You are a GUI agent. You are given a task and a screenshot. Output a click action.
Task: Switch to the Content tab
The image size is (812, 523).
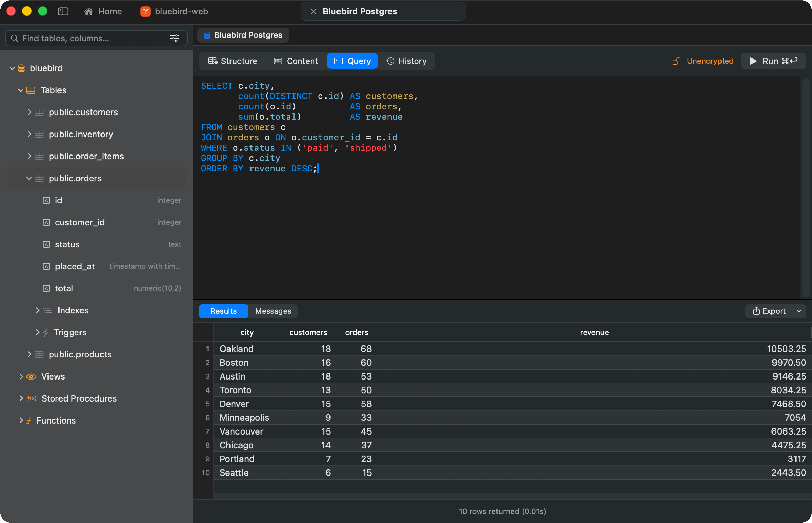tap(296, 61)
